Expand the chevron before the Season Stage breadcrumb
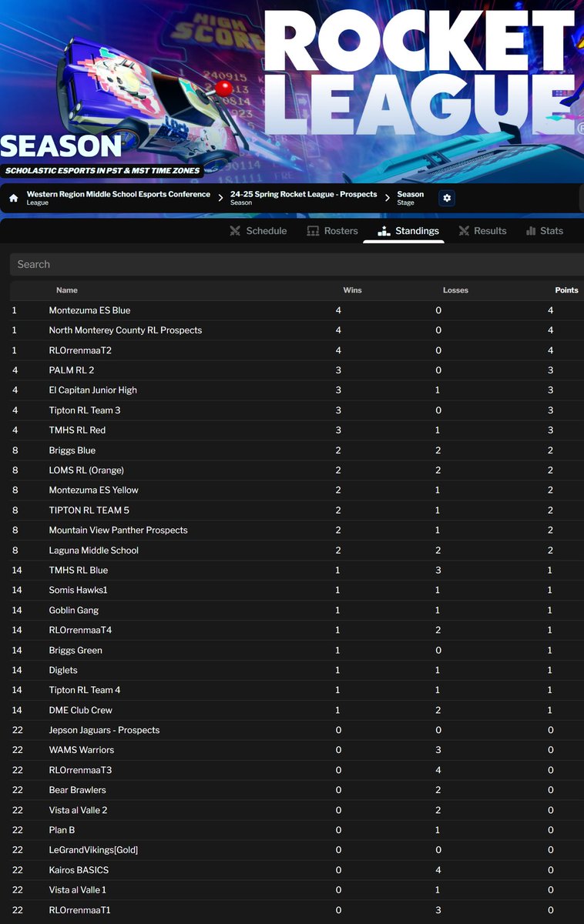584x924 pixels. tap(388, 198)
